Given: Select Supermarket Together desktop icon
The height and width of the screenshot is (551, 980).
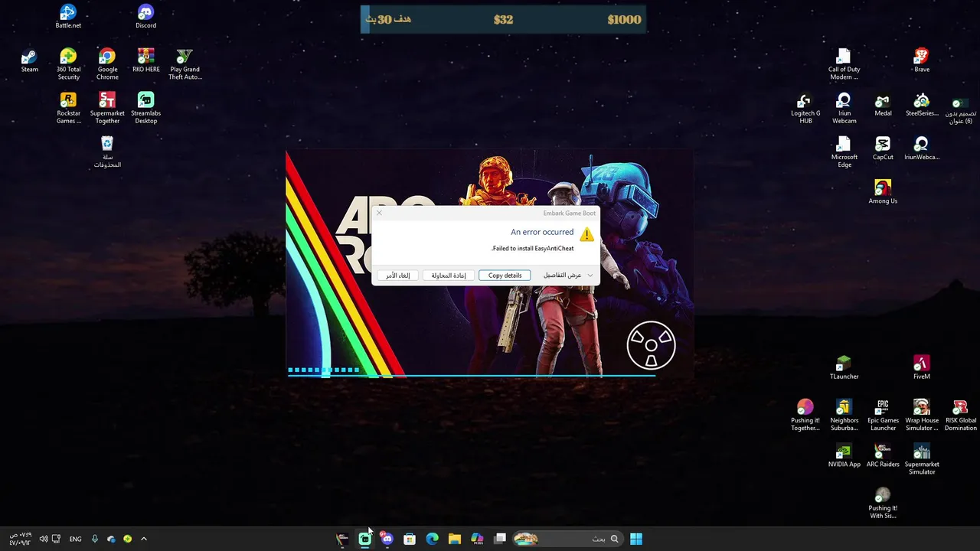Looking at the screenshot, I should pyautogui.click(x=107, y=108).
